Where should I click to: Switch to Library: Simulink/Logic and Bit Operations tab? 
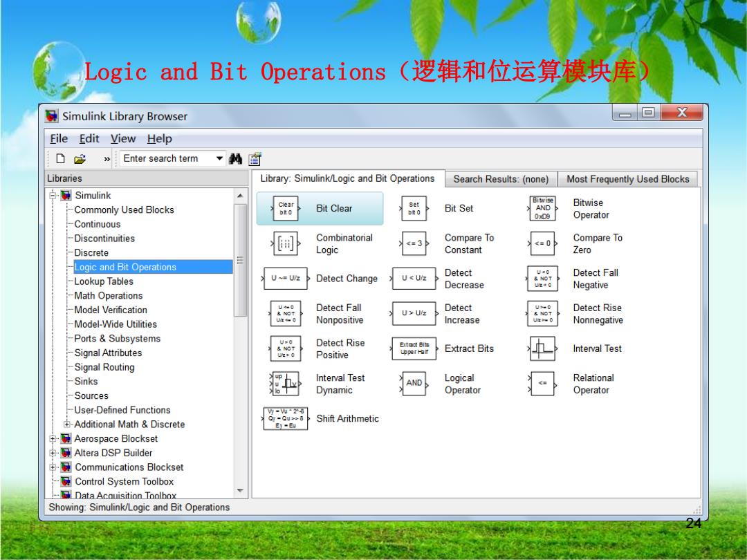point(347,178)
